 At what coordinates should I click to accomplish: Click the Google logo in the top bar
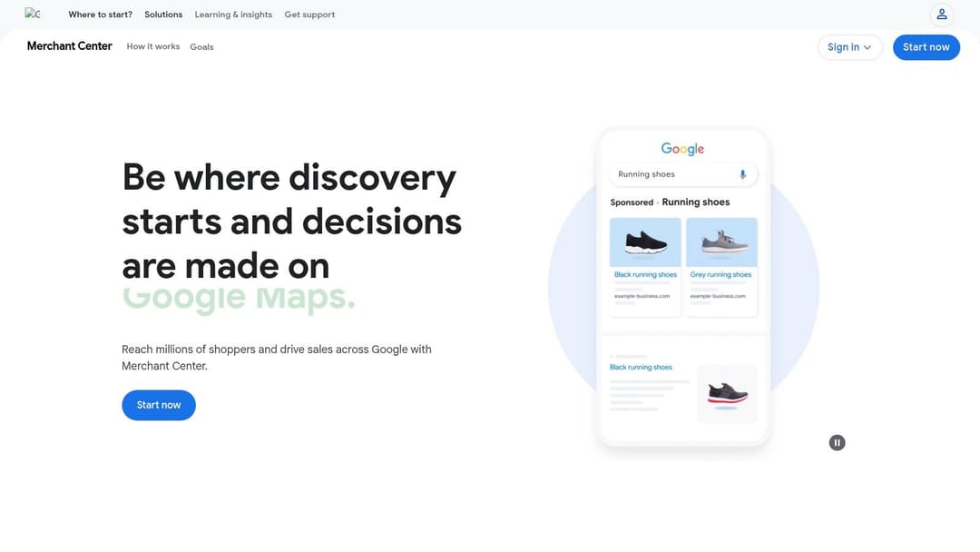33,14
